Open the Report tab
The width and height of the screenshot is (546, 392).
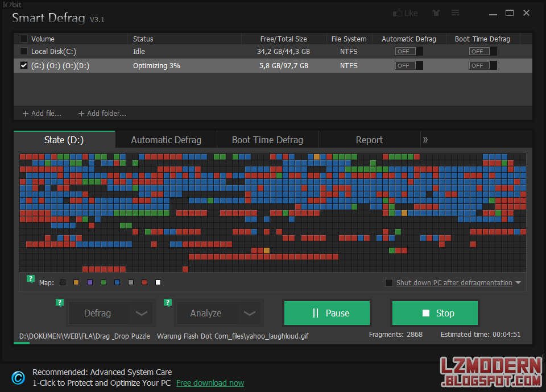369,140
